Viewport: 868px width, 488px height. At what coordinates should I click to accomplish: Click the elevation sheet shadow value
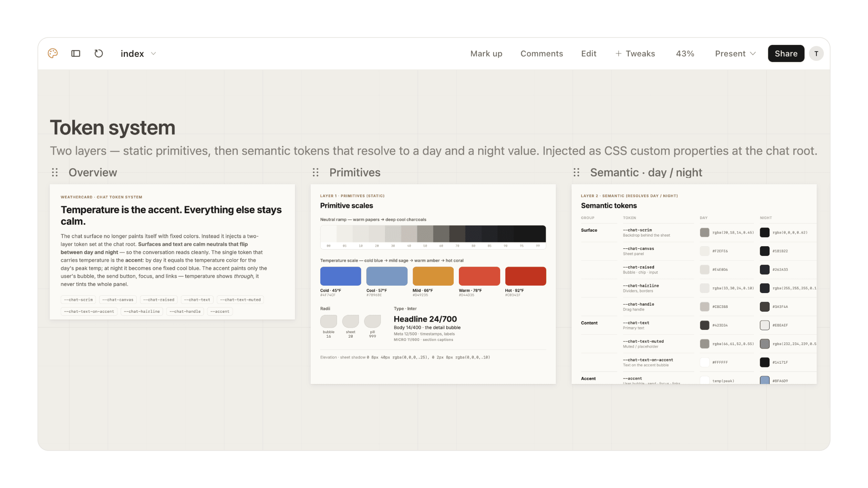click(428, 357)
